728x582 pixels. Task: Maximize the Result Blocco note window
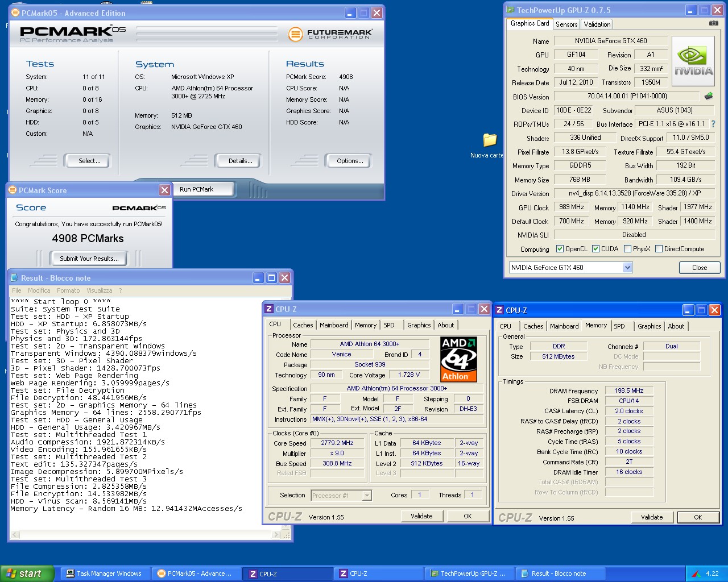tap(272, 278)
